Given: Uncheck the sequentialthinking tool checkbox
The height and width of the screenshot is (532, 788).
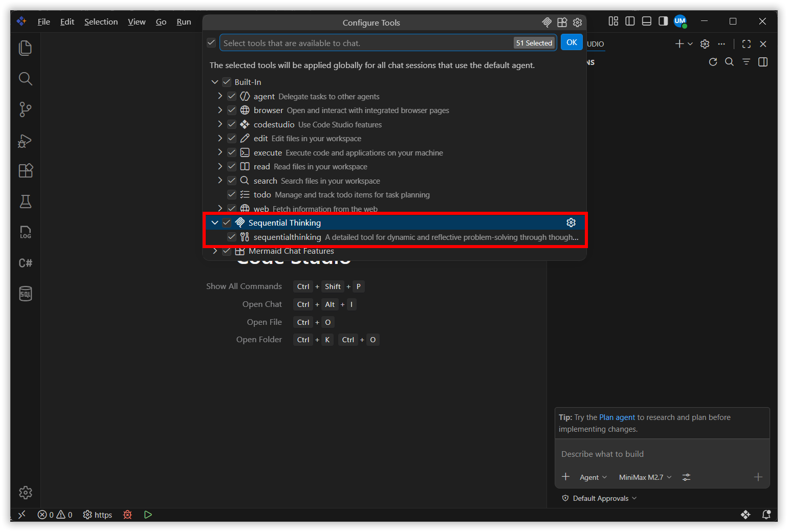Looking at the screenshot, I should (232, 237).
